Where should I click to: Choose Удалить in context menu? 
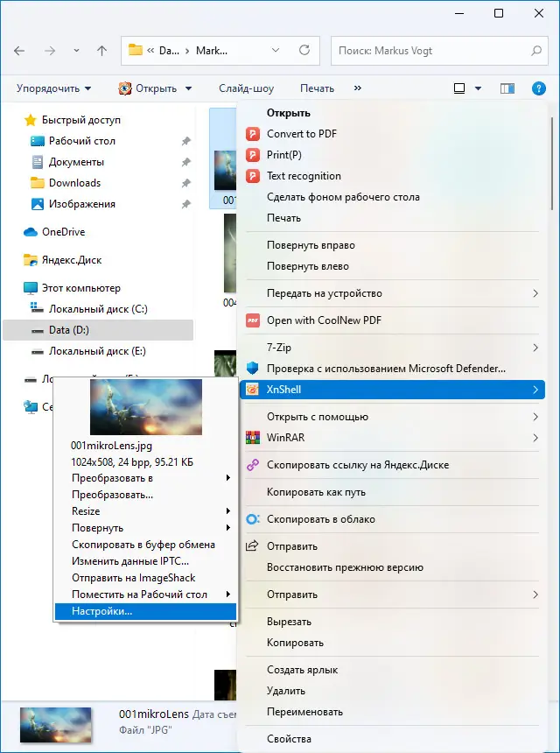(393, 691)
